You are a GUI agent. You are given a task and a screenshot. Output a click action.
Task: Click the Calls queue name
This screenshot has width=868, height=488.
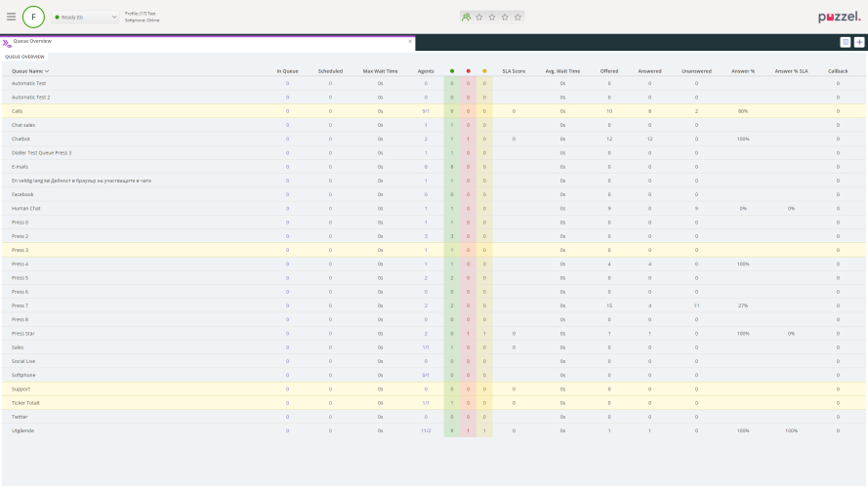17,111
